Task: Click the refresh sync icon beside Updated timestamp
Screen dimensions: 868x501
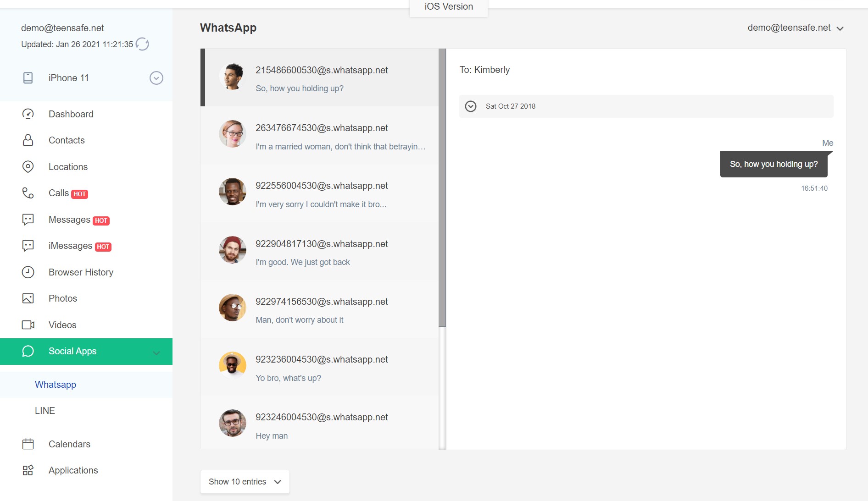Action: pyautogui.click(x=142, y=44)
